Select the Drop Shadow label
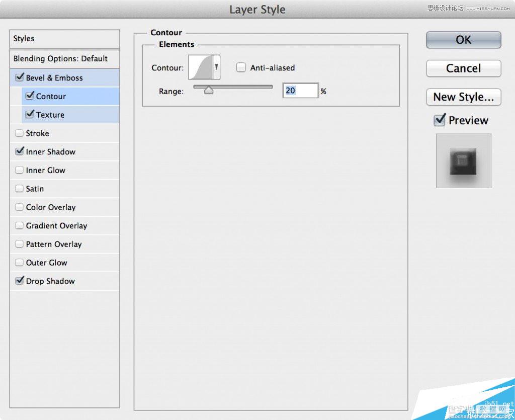Screen dimensions: 515x420 coord(50,281)
